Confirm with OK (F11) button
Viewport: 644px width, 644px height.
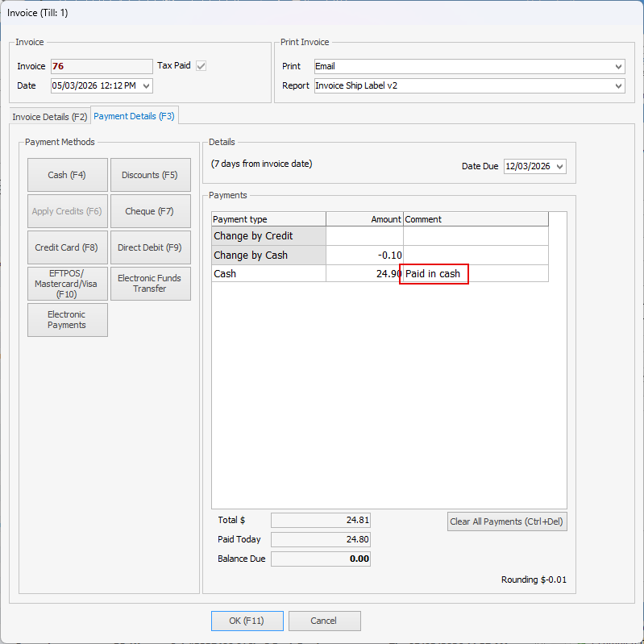tap(247, 621)
